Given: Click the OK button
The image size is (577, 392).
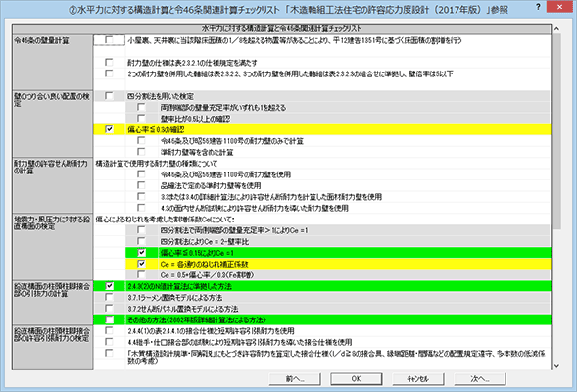Looking at the screenshot, I should pyautogui.click(x=356, y=378).
